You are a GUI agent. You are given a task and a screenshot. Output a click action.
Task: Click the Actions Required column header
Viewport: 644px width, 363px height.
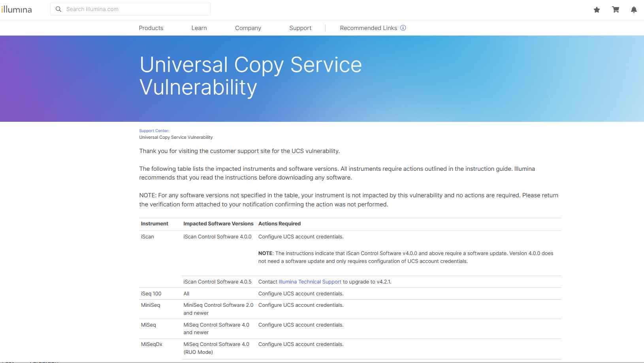coord(279,224)
